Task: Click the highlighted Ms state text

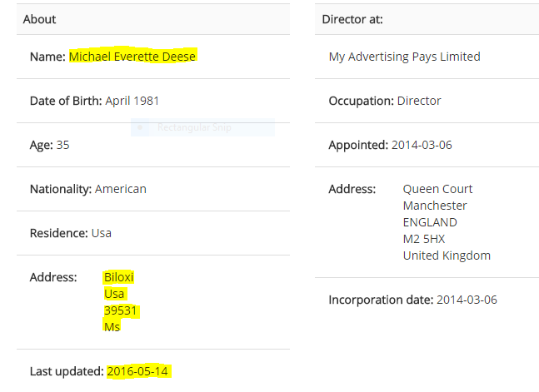Action: (x=112, y=327)
